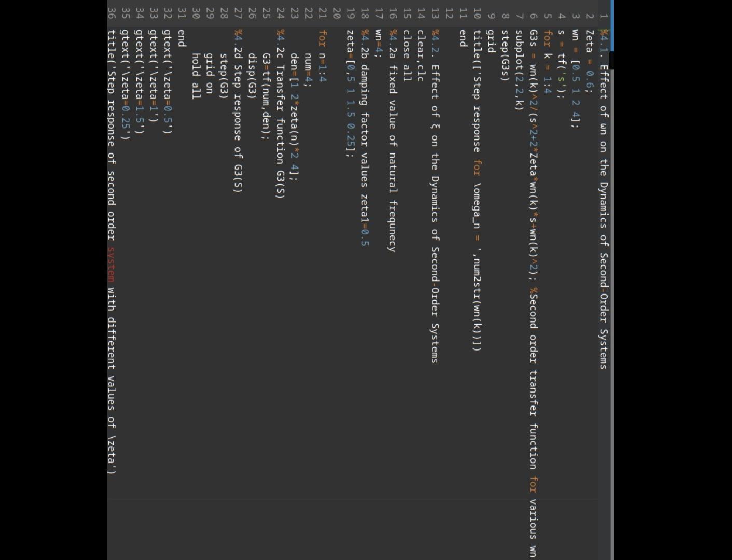Click the comment '%4.2d Step response of G3(S)'
The image size is (732, 560).
click(239, 110)
